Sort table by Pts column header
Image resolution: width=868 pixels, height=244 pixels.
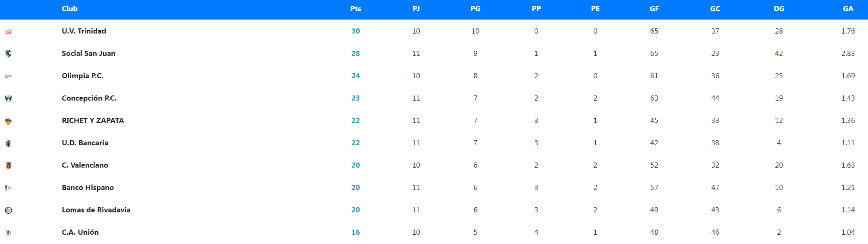click(356, 9)
